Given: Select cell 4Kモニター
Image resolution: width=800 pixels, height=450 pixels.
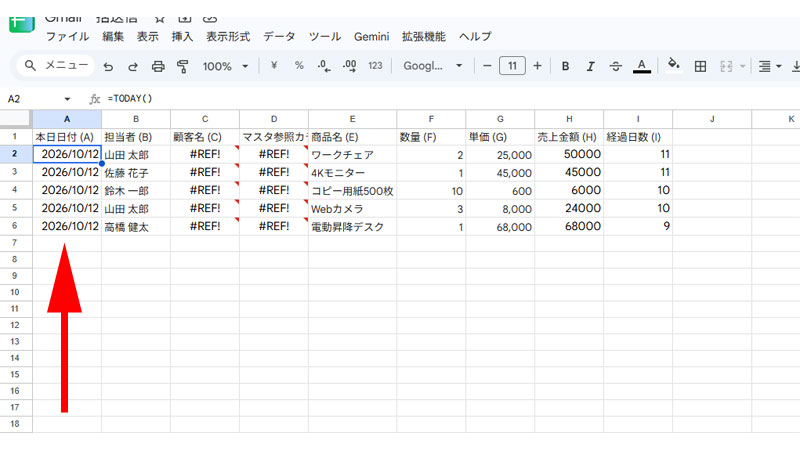Looking at the screenshot, I should (352, 172).
